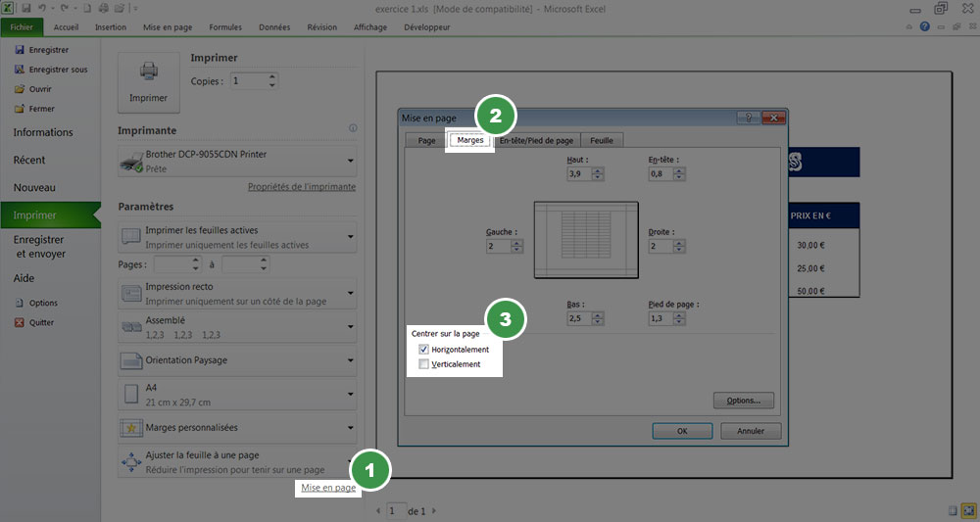Click the printer info icon beside Imprimante

click(353, 128)
